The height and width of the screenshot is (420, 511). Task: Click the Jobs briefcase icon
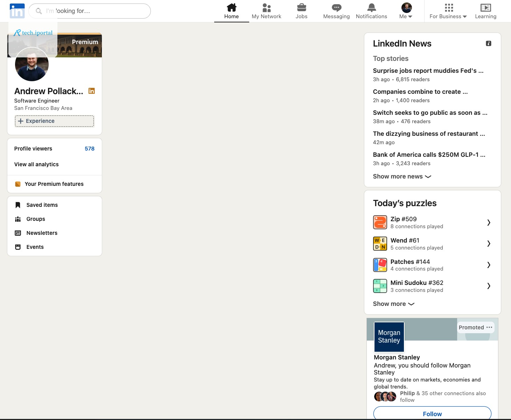point(301,7)
